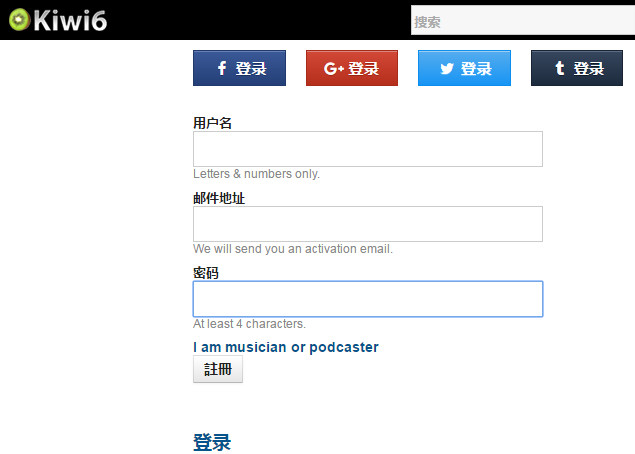Open 'I am musician or podcaster' link
The image size is (635, 454).
pyautogui.click(x=286, y=347)
